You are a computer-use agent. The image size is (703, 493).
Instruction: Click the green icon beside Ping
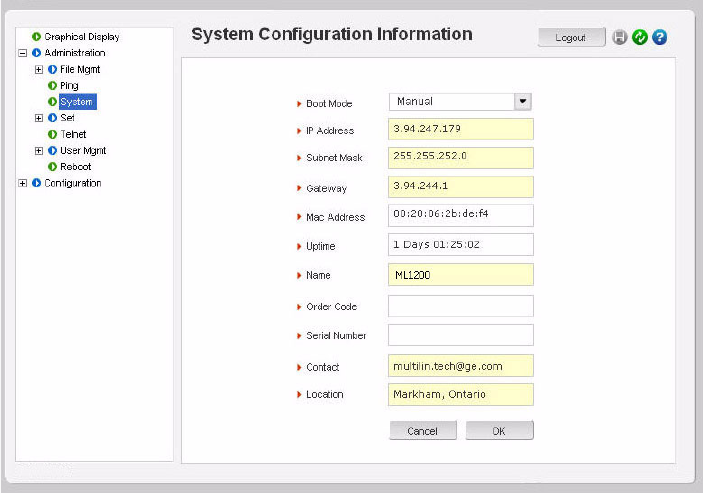[x=52, y=86]
